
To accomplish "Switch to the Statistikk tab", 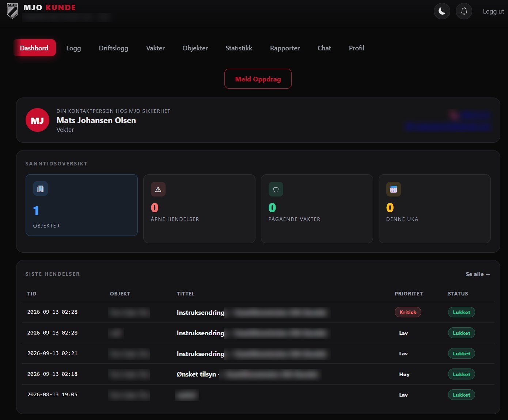I will click(239, 48).
